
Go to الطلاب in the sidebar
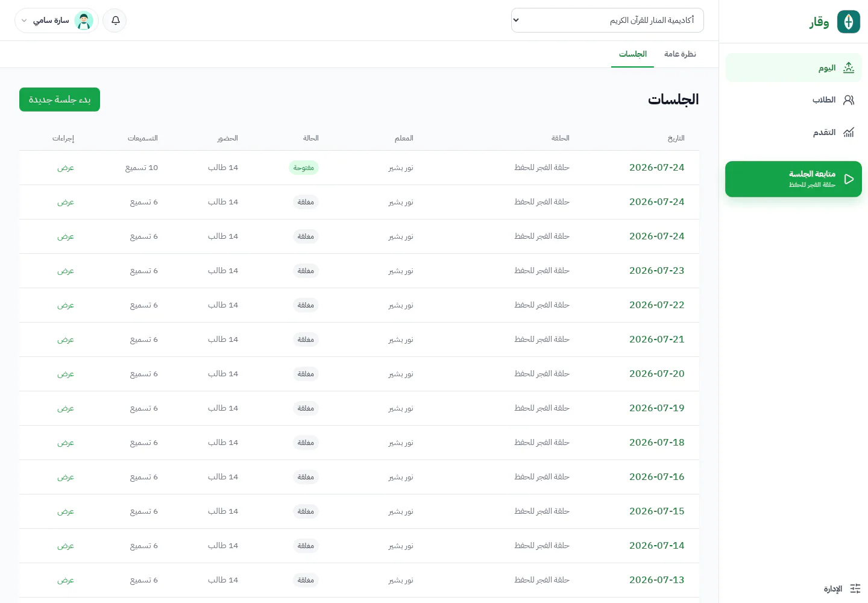(x=793, y=100)
